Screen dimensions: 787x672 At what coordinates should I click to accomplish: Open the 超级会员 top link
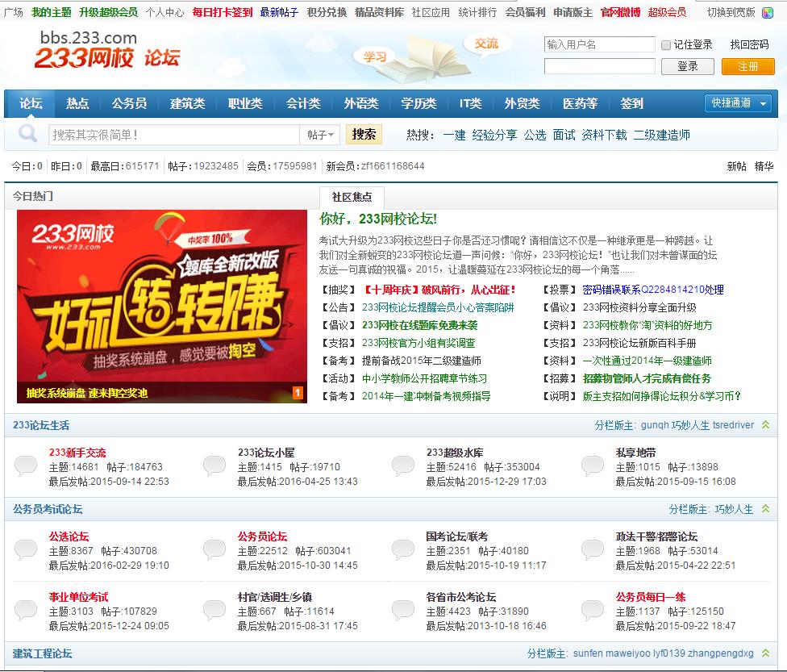click(667, 12)
